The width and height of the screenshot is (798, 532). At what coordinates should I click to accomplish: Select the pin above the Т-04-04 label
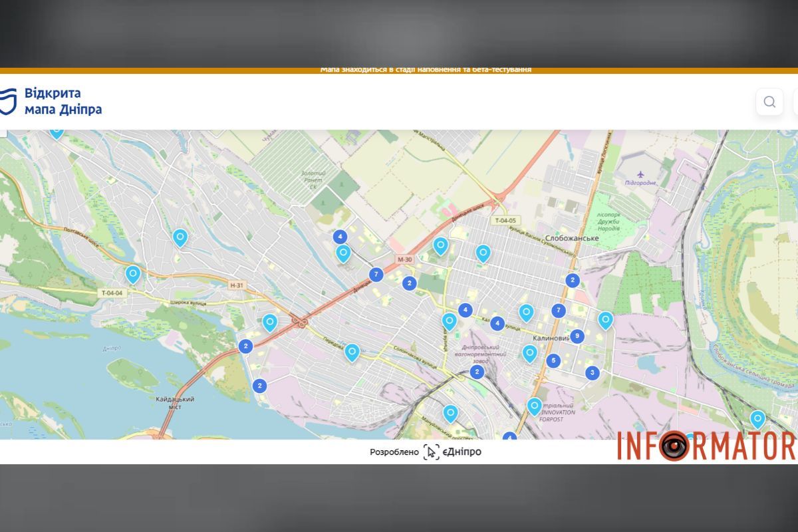[x=133, y=274]
